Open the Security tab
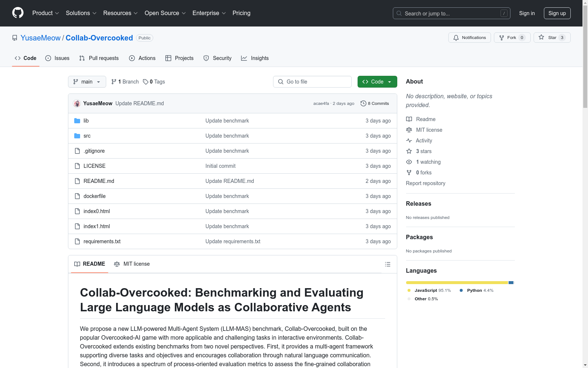Screen dimensions: 588x368 coord(218,58)
